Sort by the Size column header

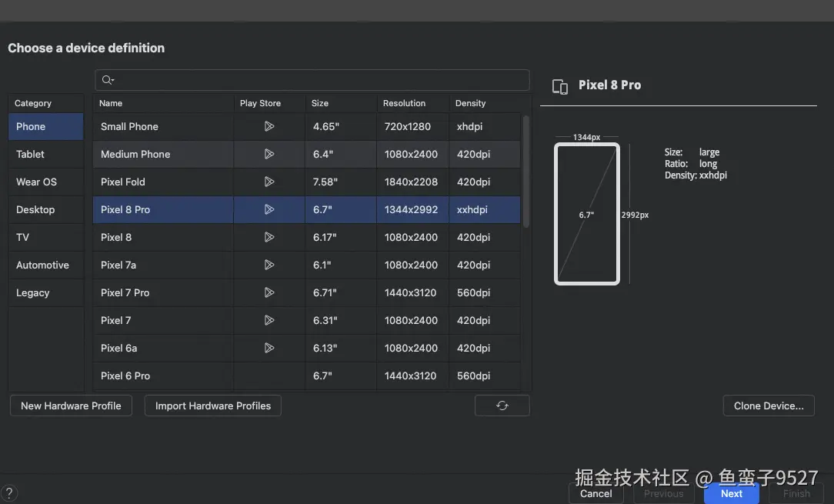pyautogui.click(x=341, y=103)
